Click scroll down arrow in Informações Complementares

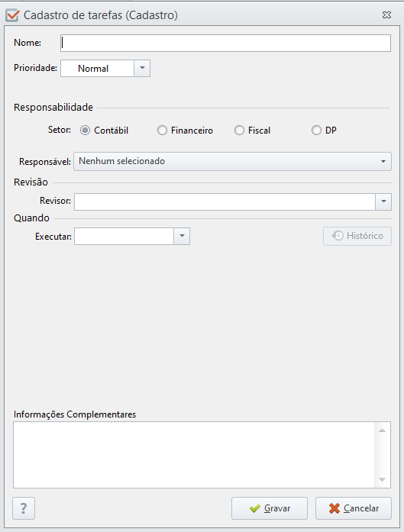pyautogui.click(x=383, y=479)
